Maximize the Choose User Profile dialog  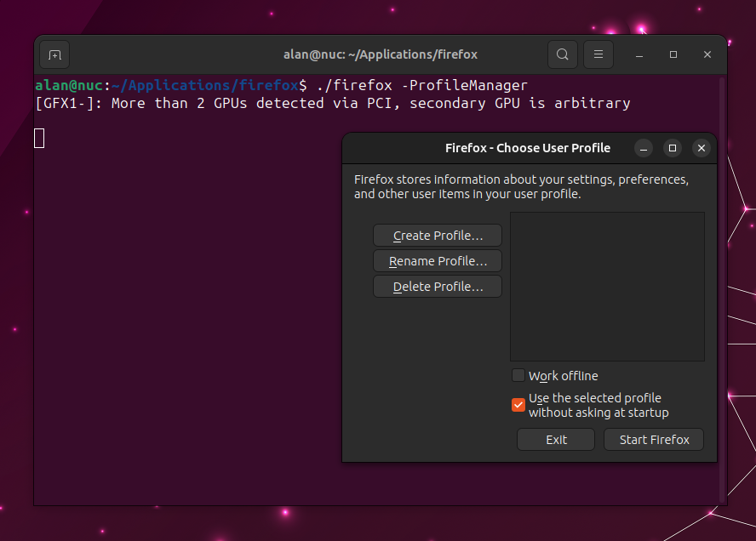[x=673, y=147]
